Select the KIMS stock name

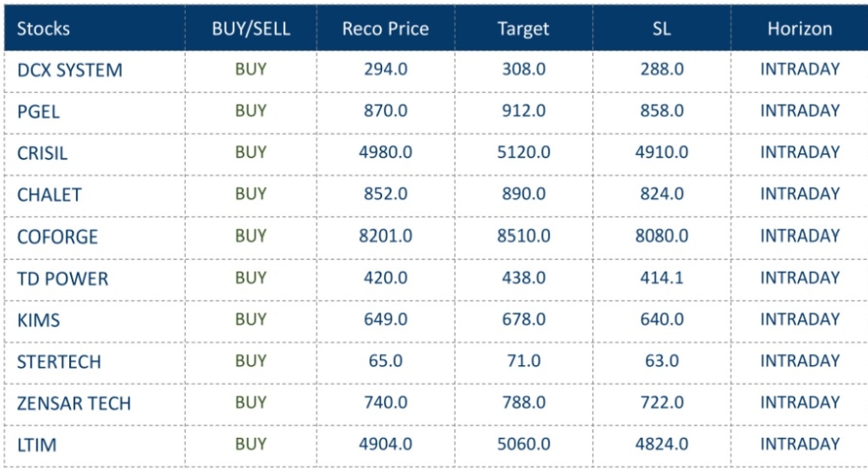(x=38, y=320)
